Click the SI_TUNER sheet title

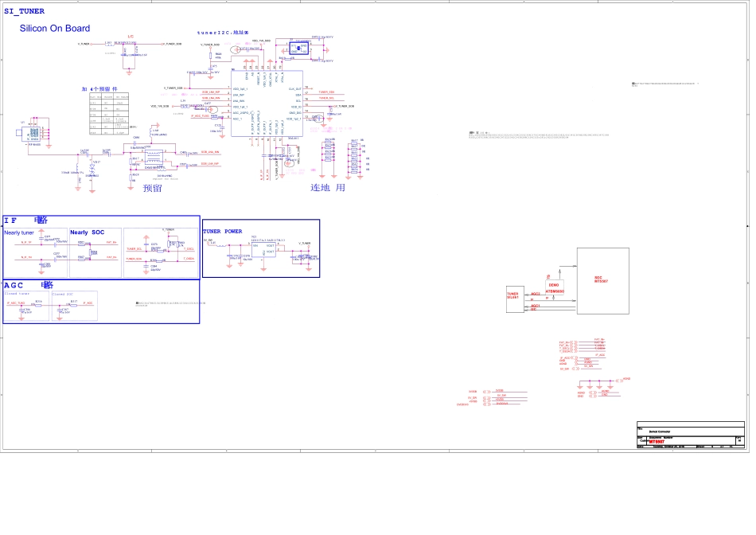(25, 11)
